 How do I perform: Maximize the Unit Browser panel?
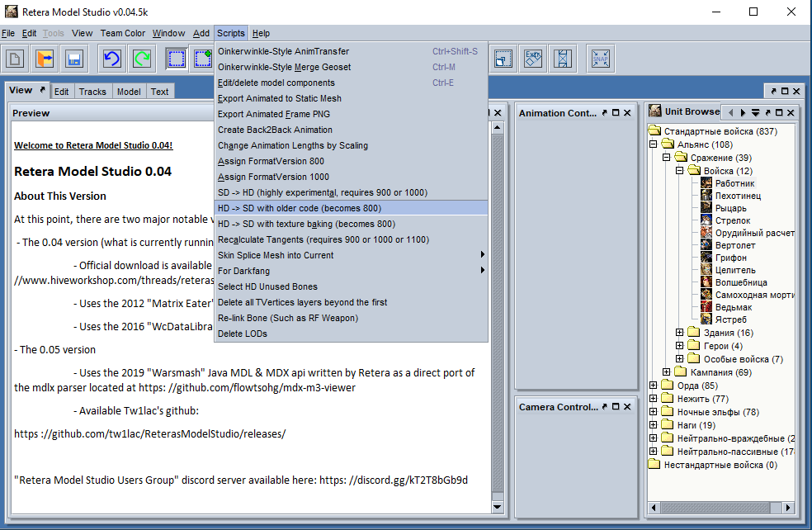point(779,112)
